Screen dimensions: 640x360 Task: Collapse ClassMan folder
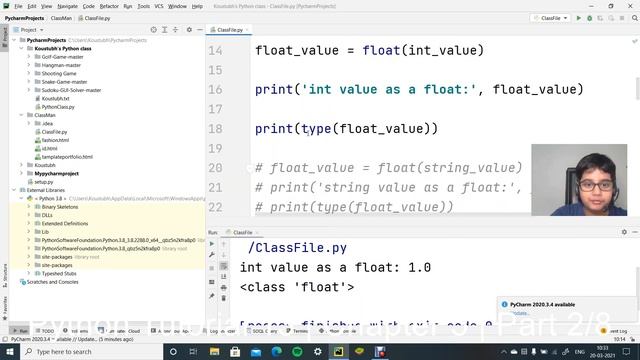(x=22, y=115)
